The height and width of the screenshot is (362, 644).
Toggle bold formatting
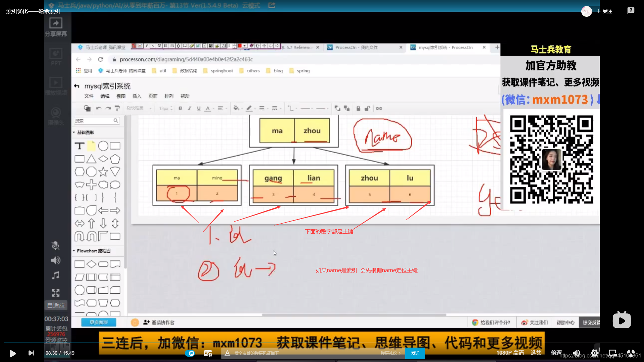(x=180, y=108)
